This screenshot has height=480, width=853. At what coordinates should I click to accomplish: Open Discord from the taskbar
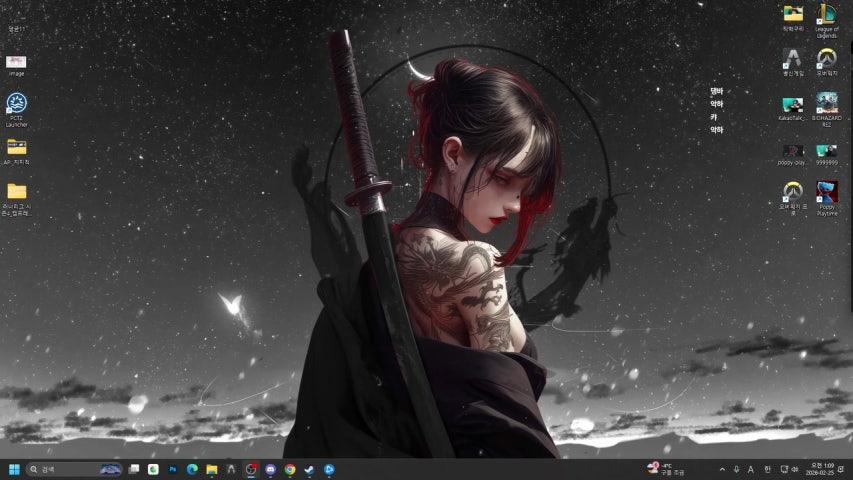point(270,469)
